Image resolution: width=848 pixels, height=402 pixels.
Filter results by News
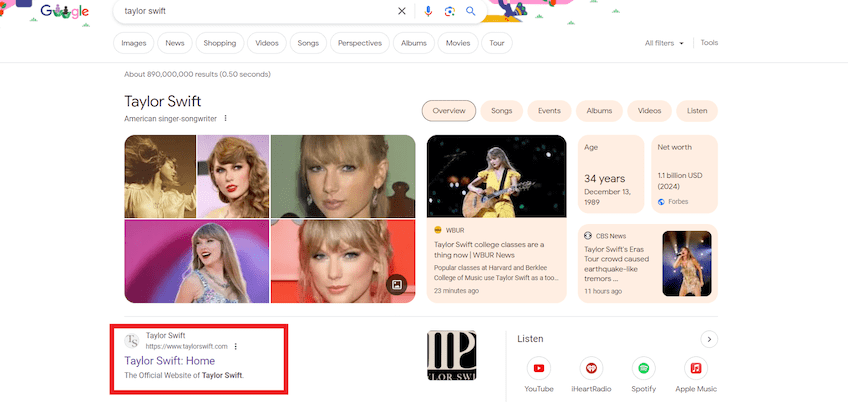tap(175, 43)
